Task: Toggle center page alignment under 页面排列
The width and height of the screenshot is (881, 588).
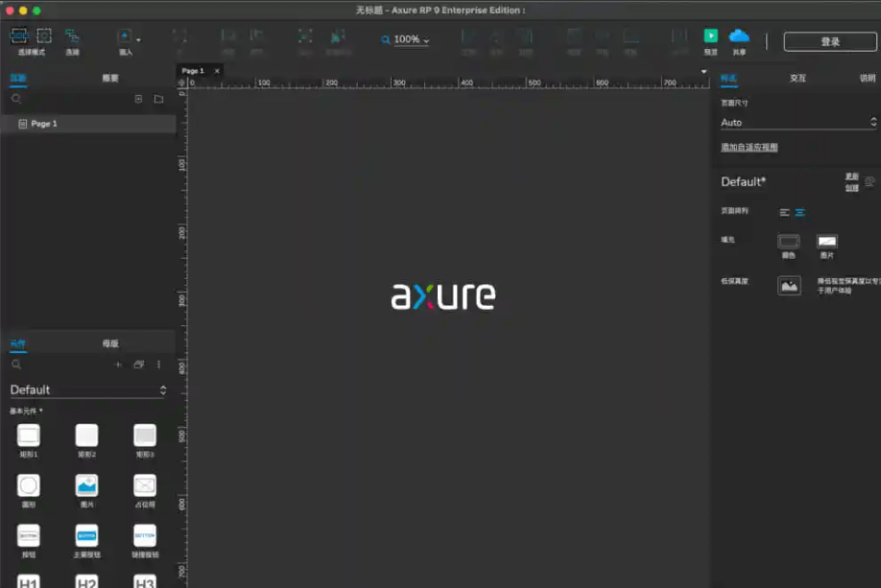Action: (x=798, y=212)
